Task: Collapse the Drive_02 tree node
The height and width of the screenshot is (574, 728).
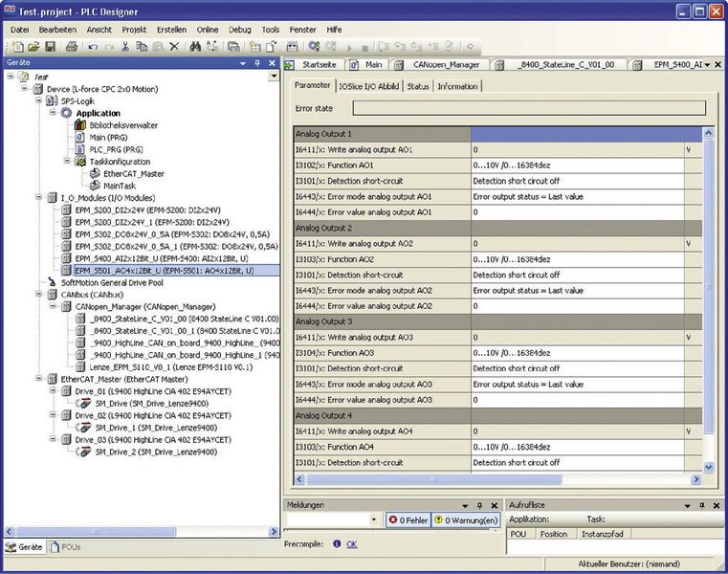Action: tap(53, 414)
